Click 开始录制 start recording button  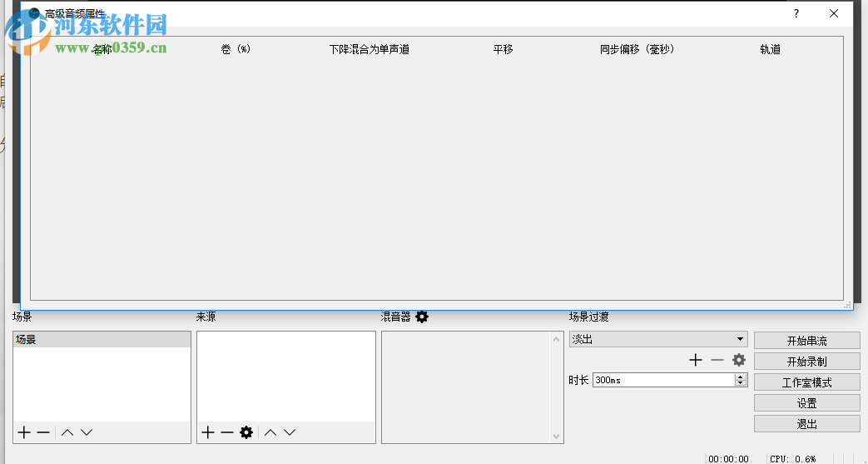pyautogui.click(x=807, y=362)
